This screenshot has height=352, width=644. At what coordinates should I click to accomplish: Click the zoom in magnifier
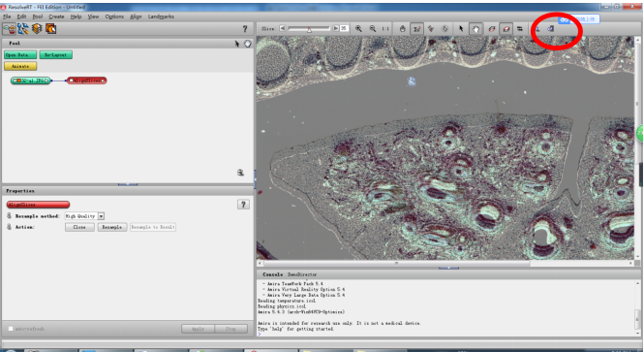[358, 28]
